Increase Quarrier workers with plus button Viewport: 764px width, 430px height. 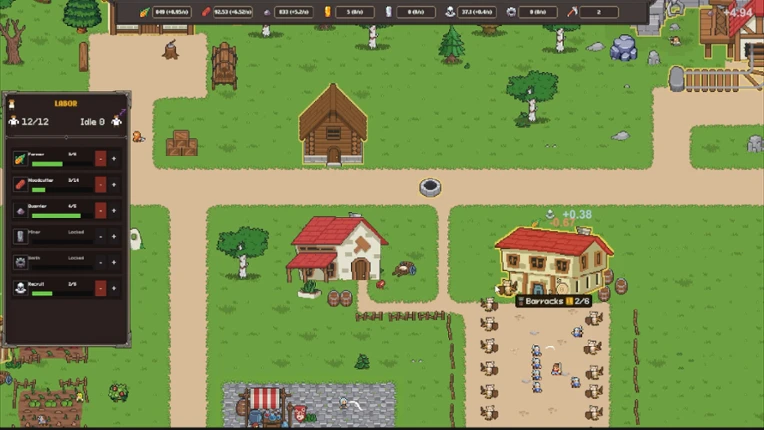point(114,210)
